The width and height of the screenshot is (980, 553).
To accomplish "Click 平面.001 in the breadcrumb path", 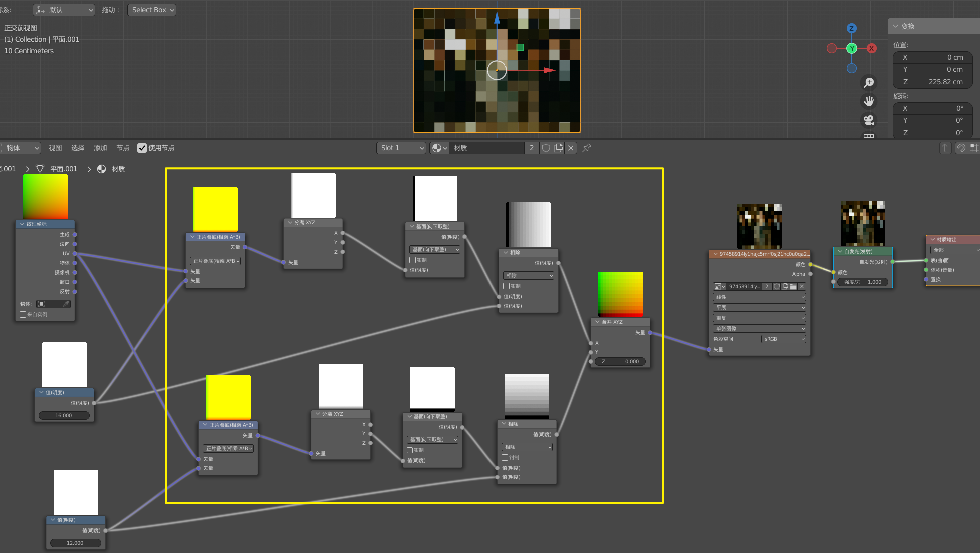I will (63, 169).
